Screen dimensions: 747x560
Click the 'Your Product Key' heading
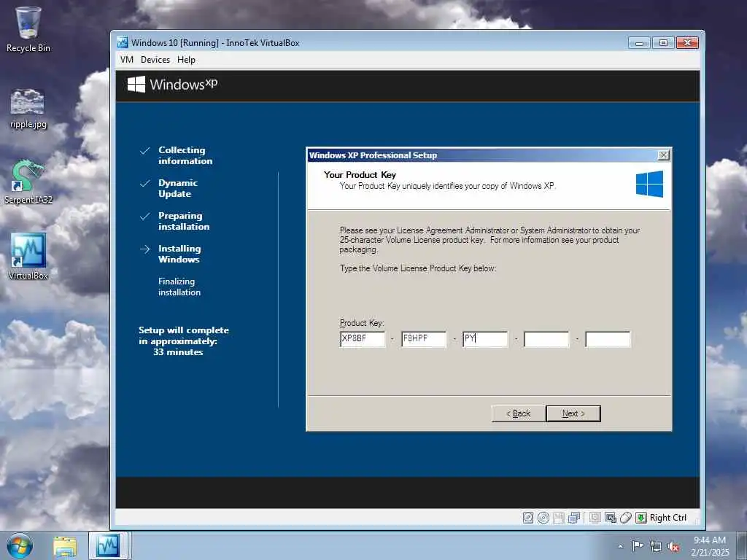360,175
